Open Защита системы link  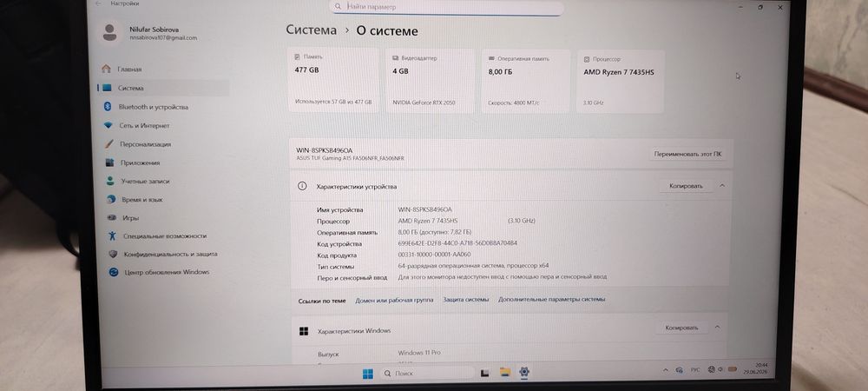(465, 300)
